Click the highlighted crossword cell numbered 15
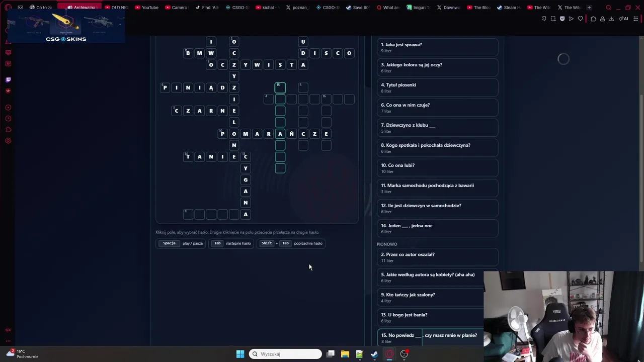This screenshot has height=362, width=644. (x=280, y=87)
